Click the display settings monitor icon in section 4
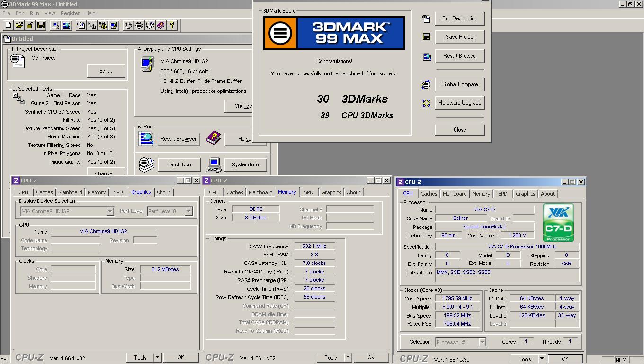This screenshot has width=644, height=364. (148, 64)
